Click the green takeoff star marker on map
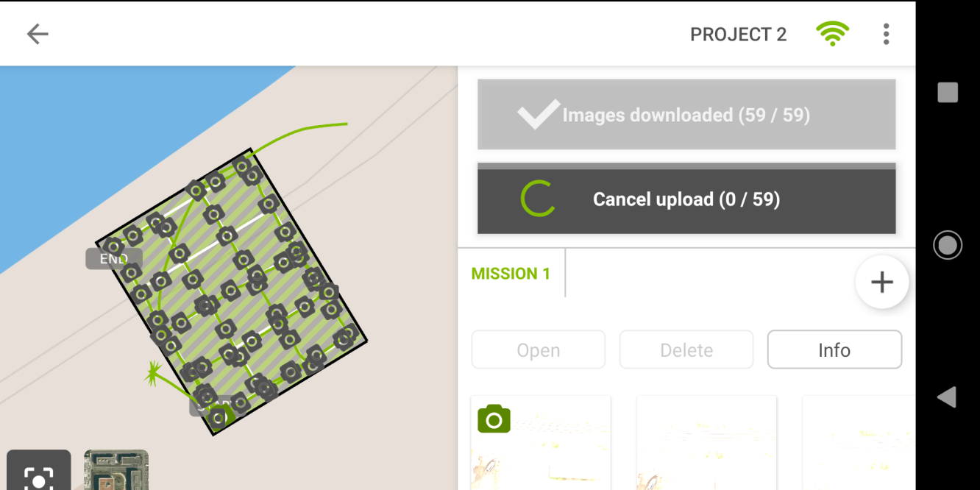 point(153,374)
